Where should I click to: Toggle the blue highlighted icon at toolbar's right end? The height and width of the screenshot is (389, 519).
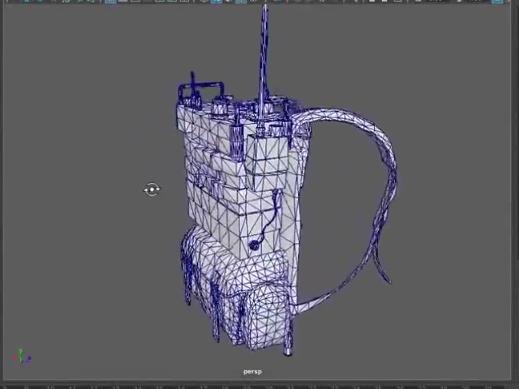tap(496, 2)
